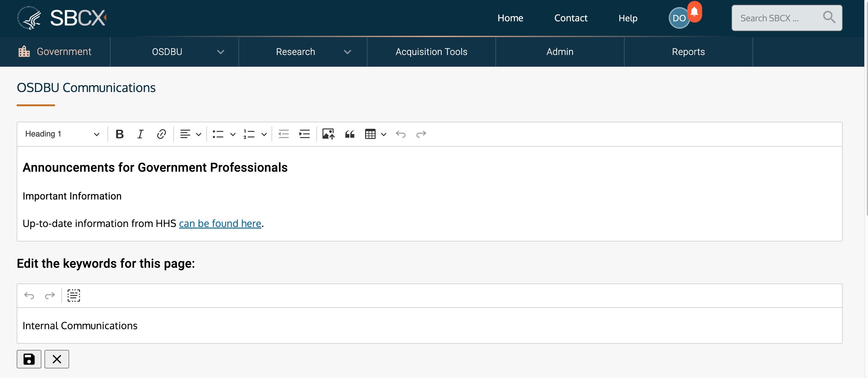Click 'Edit the keywords for this page:' heading
Viewport: 868px width, 378px height.
[x=106, y=263]
